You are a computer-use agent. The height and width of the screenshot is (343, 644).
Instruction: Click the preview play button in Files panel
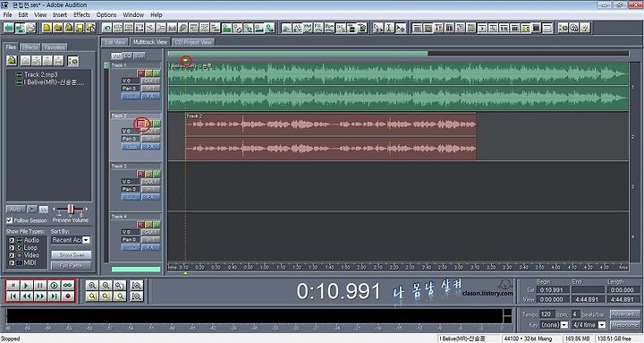point(32,210)
